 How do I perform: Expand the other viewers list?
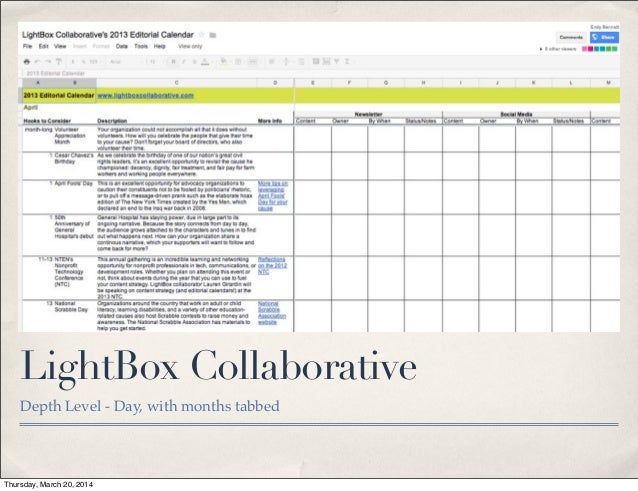point(558,49)
